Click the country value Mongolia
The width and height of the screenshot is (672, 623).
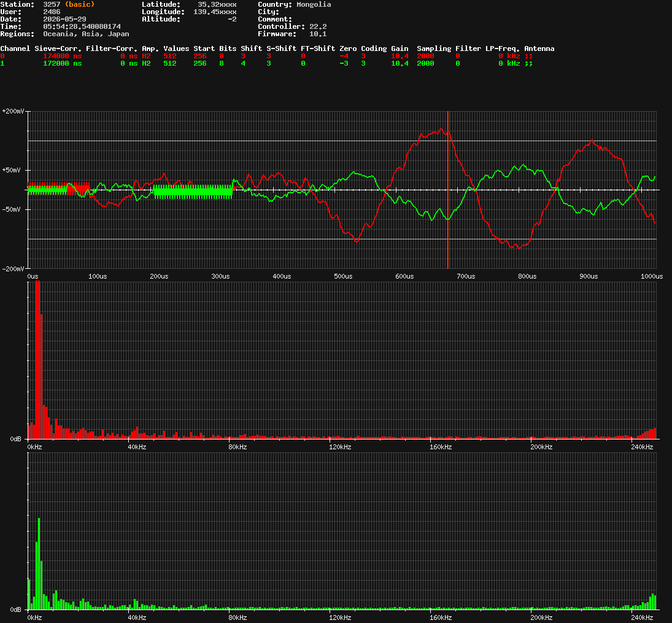314,4
